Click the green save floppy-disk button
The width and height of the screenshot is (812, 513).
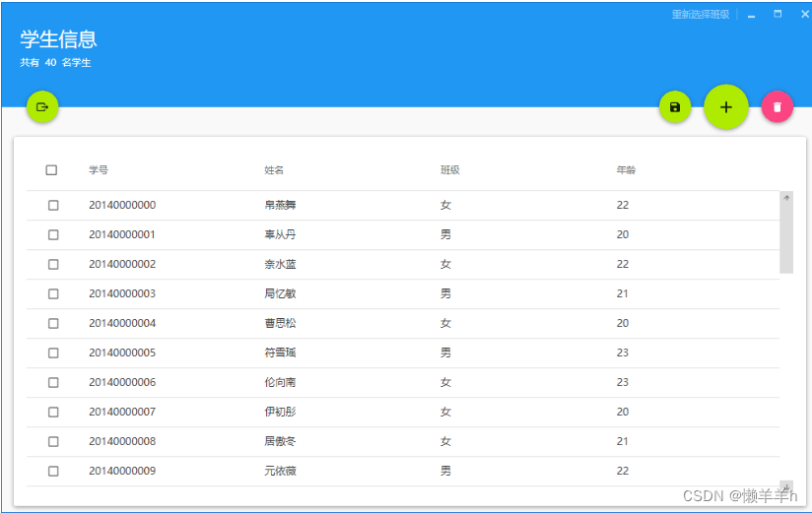pos(675,107)
